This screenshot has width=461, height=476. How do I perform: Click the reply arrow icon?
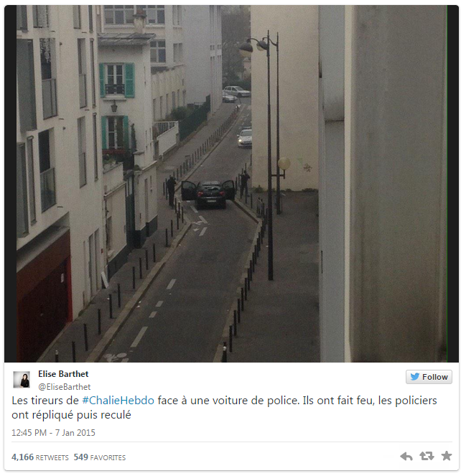click(406, 456)
